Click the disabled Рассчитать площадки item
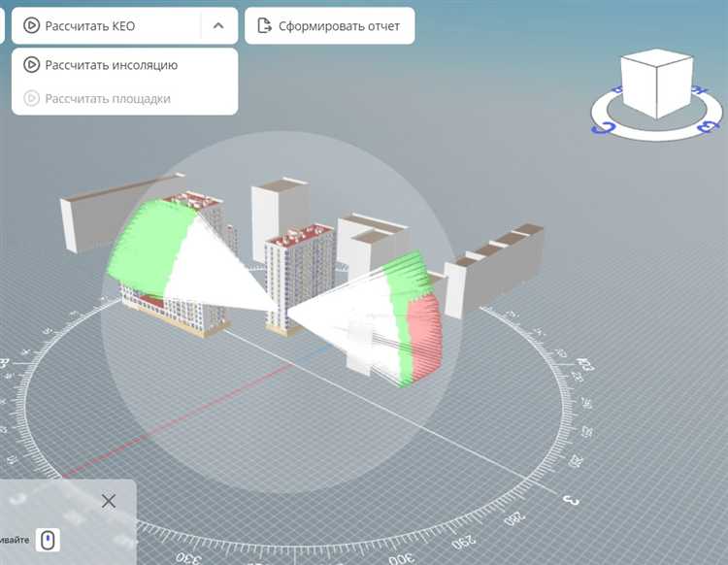The height and width of the screenshot is (565, 728). point(108,98)
